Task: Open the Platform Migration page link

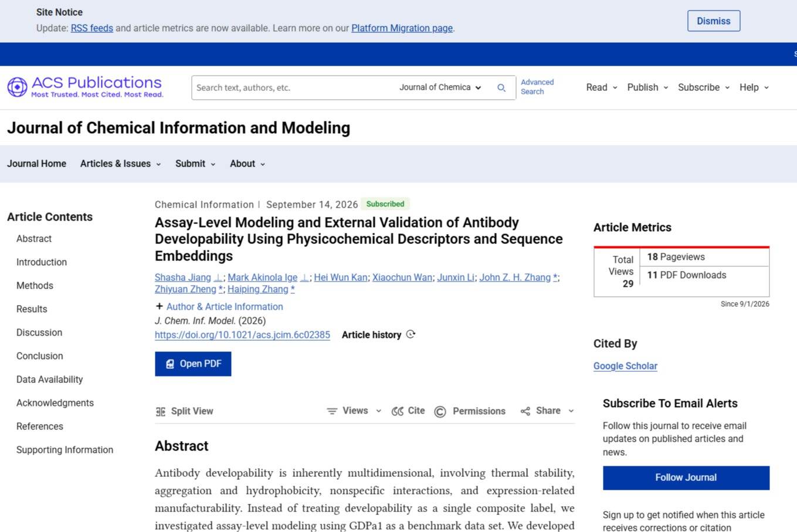Action: coord(402,28)
